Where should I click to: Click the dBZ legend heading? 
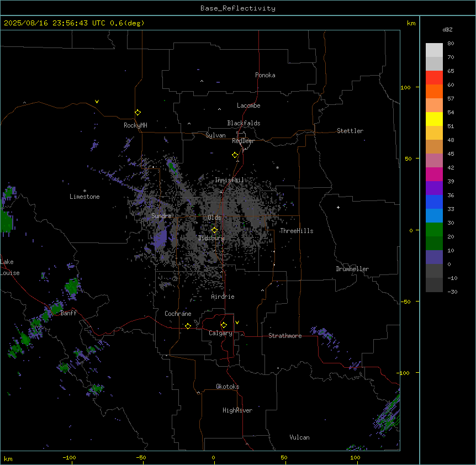pyautogui.click(x=447, y=29)
